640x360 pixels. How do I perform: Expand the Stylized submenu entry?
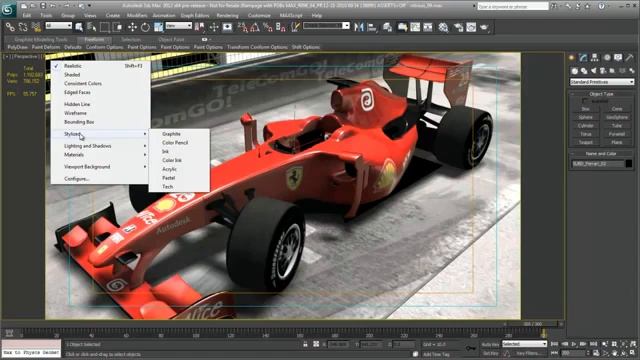click(100, 134)
